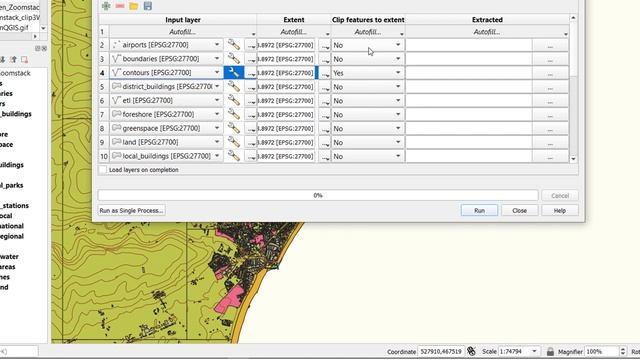Browse extent options for contours row

tap(325, 73)
